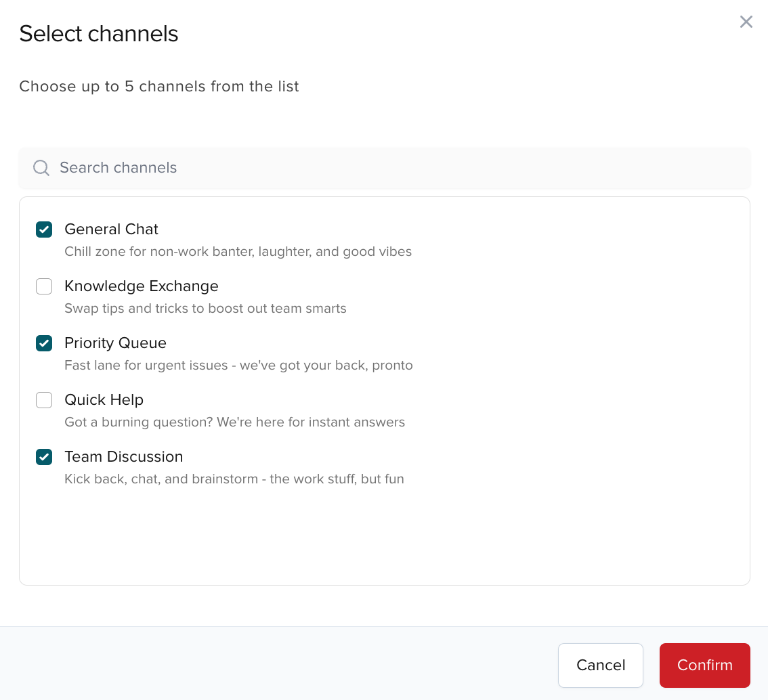Viewport: 768px width, 700px height.
Task: Click the Knowledge Exchange channel name
Action: [x=141, y=286]
